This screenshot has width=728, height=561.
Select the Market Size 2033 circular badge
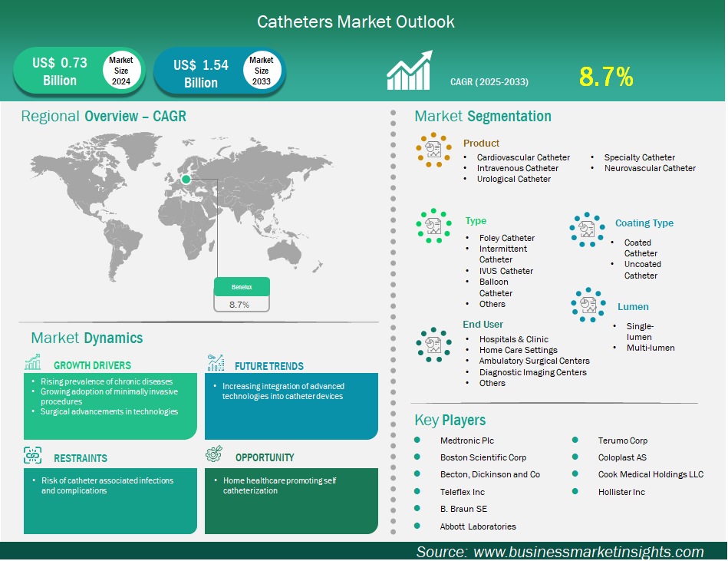pyautogui.click(x=261, y=70)
